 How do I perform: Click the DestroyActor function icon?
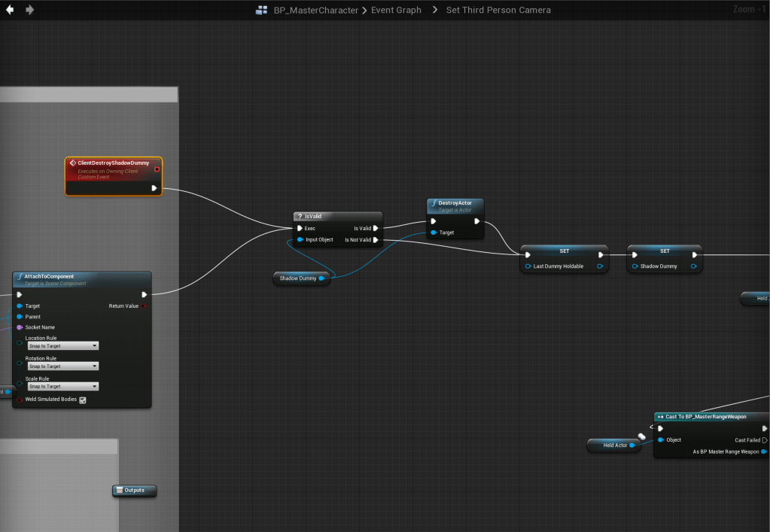pos(434,203)
